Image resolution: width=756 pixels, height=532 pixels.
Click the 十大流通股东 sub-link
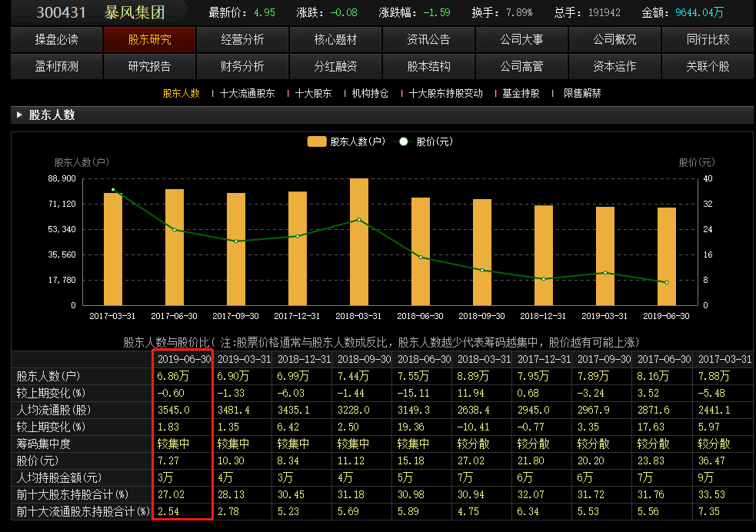click(x=247, y=94)
